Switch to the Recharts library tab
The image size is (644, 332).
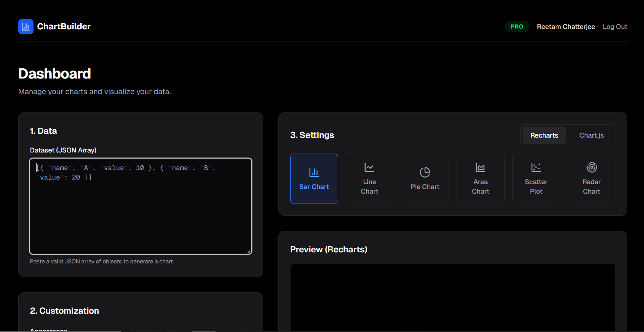pos(544,135)
